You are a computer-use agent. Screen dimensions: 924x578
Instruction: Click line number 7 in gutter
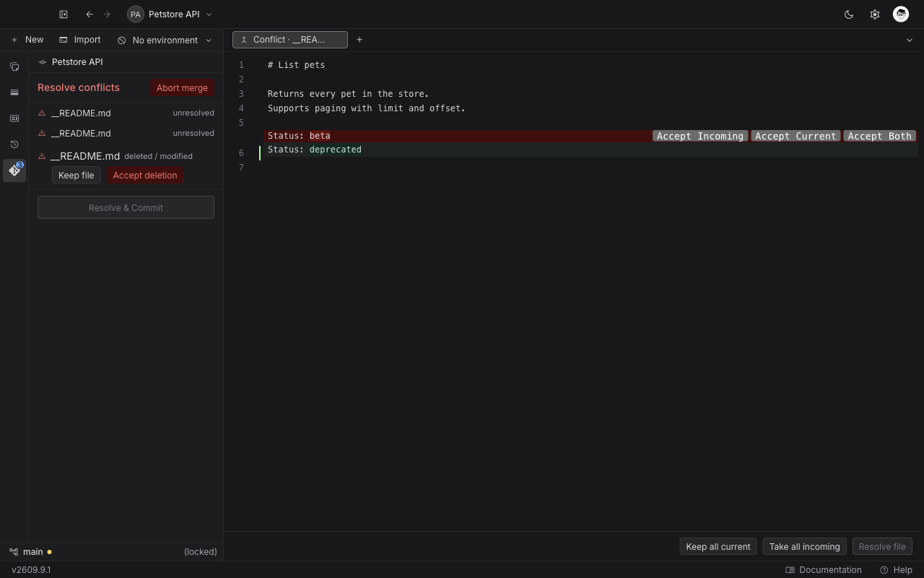tap(241, 168)
